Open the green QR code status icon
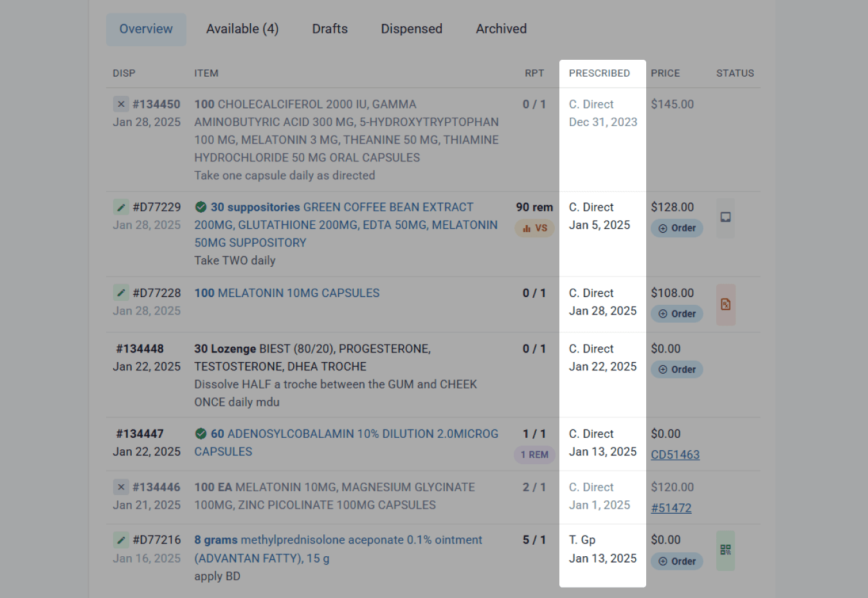 click(x=725, y=550)
